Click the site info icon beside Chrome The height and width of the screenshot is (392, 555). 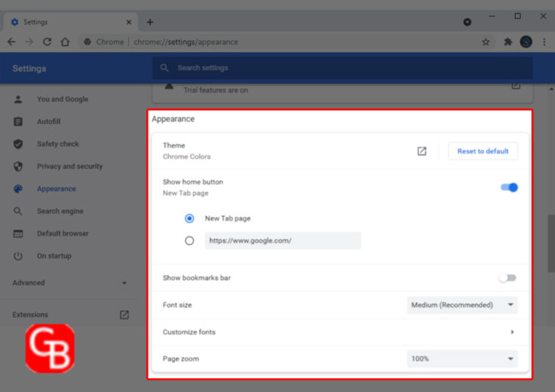click(87, 42)
